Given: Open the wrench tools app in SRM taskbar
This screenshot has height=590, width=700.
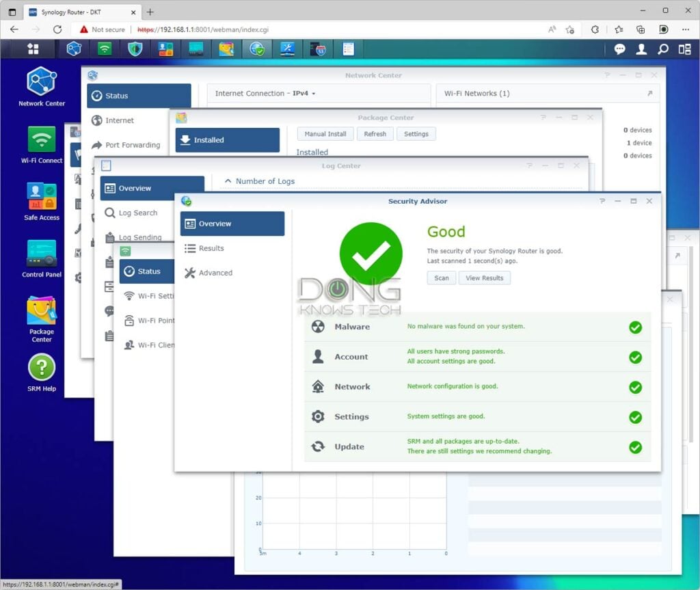Looking at the screenshot, I should [x=287, y=49].
